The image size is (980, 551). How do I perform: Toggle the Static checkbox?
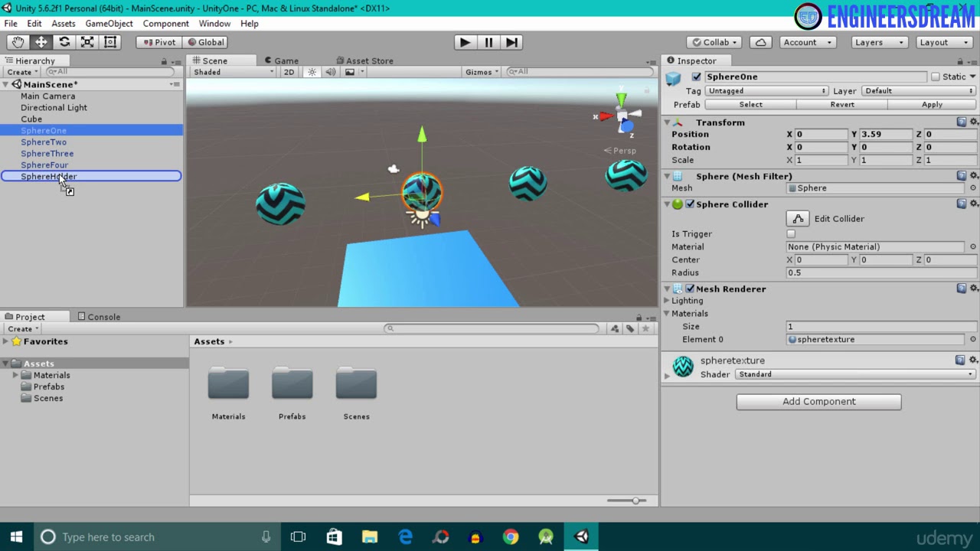935,77
